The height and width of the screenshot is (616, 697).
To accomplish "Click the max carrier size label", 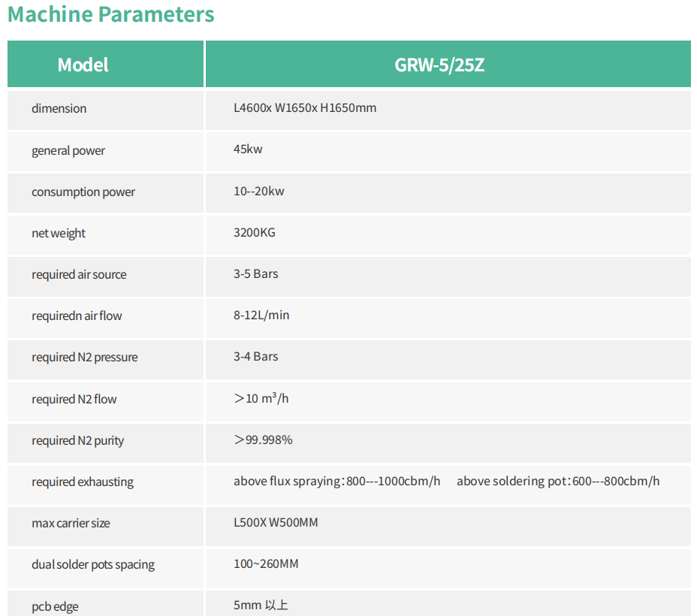I will [71, 523].
